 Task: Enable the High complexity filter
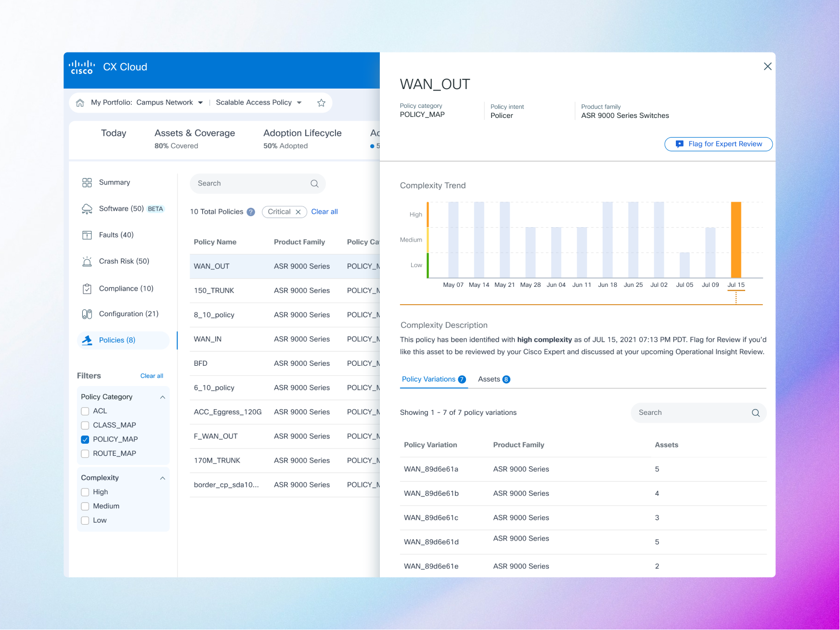[x=85, y=492]
